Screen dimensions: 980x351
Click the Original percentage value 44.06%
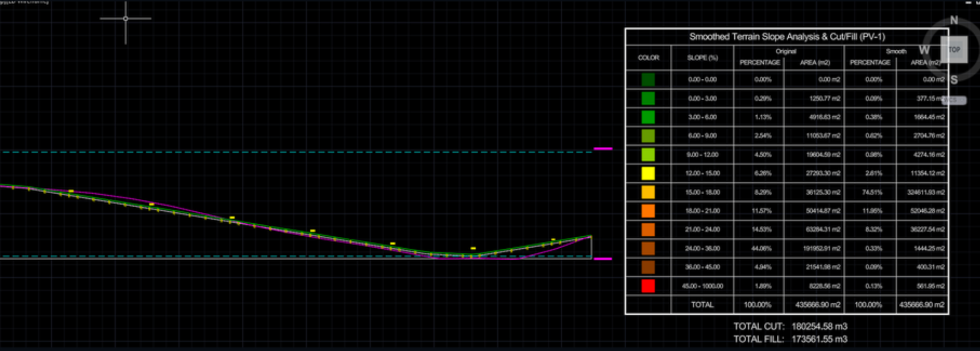762,249
